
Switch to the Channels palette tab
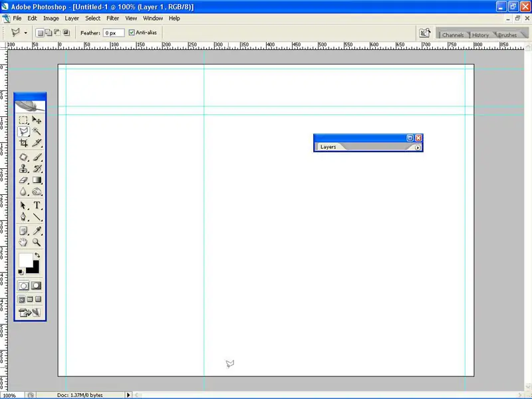coord(453,35)
